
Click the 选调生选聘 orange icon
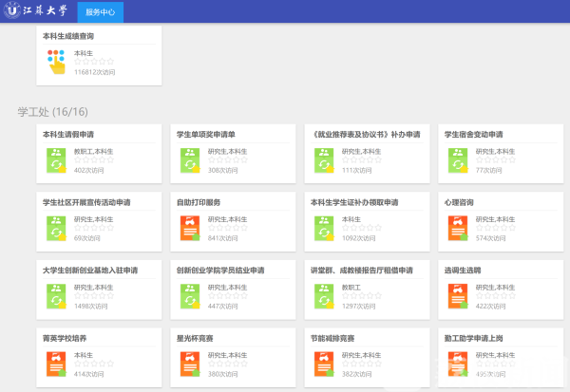457,295
